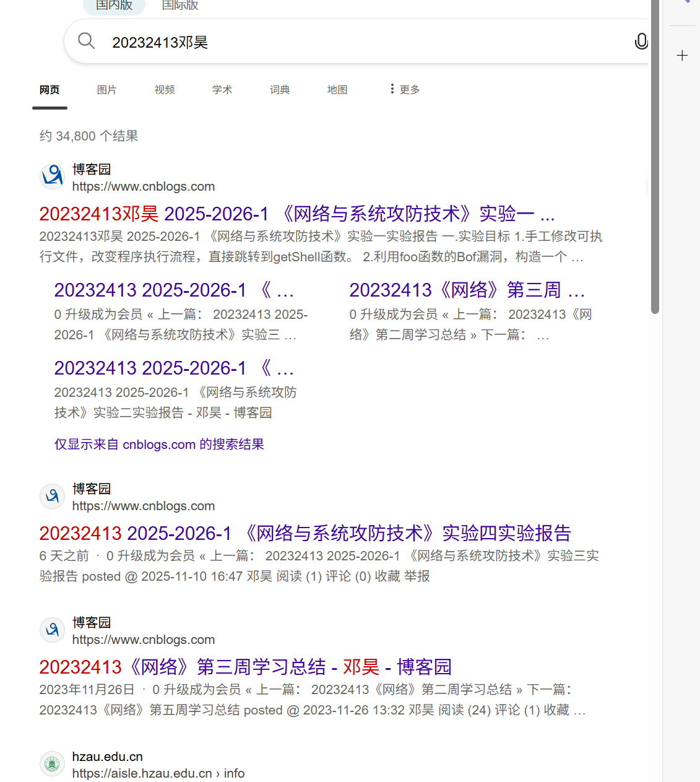This screenshot has height=782, width=700.
Task: Open the 实验四实验报告 result title
Action: 305,533
